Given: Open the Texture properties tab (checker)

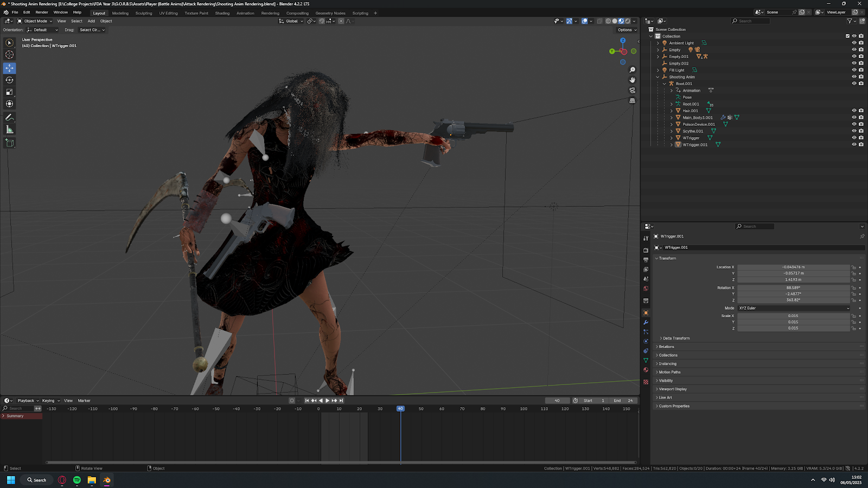Looking at the screenshot, I should tap(646, 382).
